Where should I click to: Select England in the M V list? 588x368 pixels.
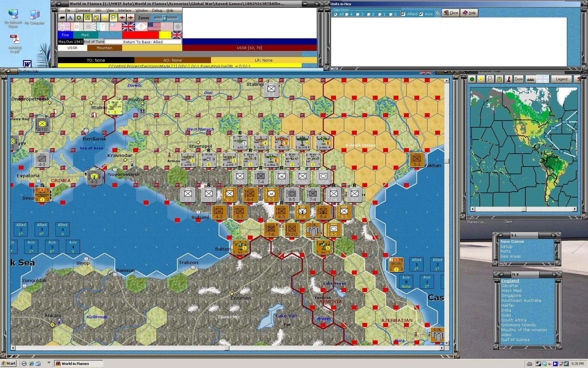pyautogui.click(x=510, y=281)
